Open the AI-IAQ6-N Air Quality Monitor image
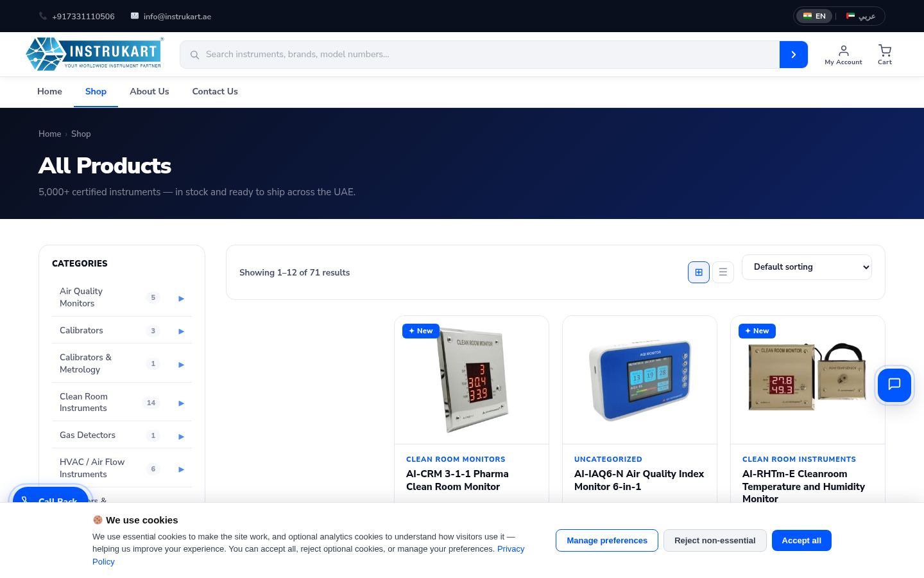The width and height of the screenshot is (924, 578). pyautogui.click(x=640, y=380)
